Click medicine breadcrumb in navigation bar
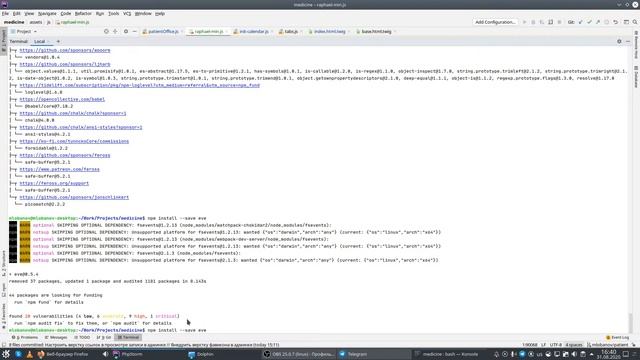The height and width of the screenshot is (360, 640). (14, 22)
